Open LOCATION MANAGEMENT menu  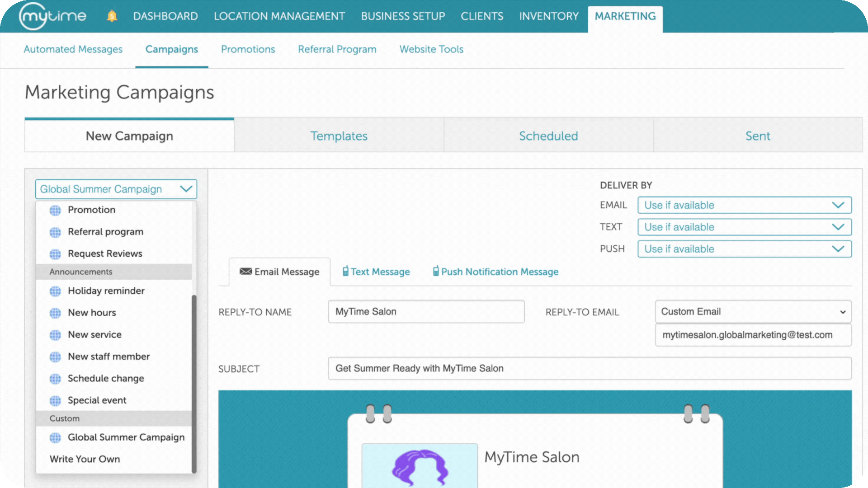coord(279,16)
